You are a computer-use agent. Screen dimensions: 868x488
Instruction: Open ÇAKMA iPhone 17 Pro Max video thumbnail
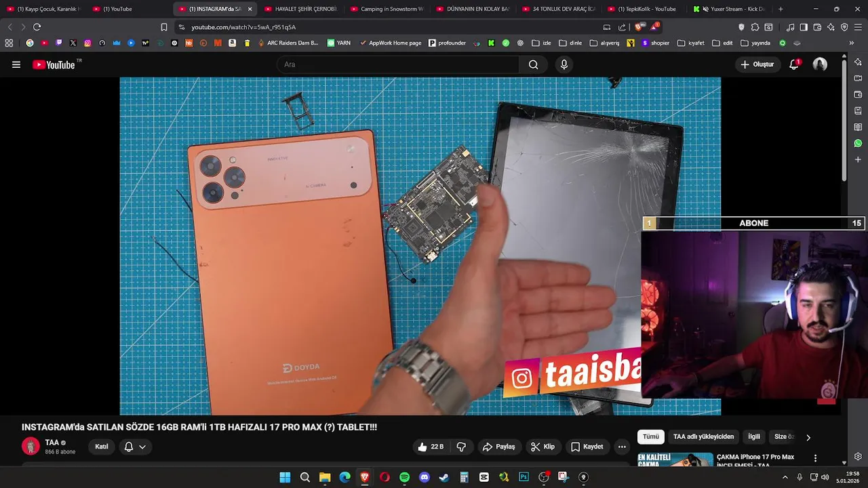[x=675, y=460]
